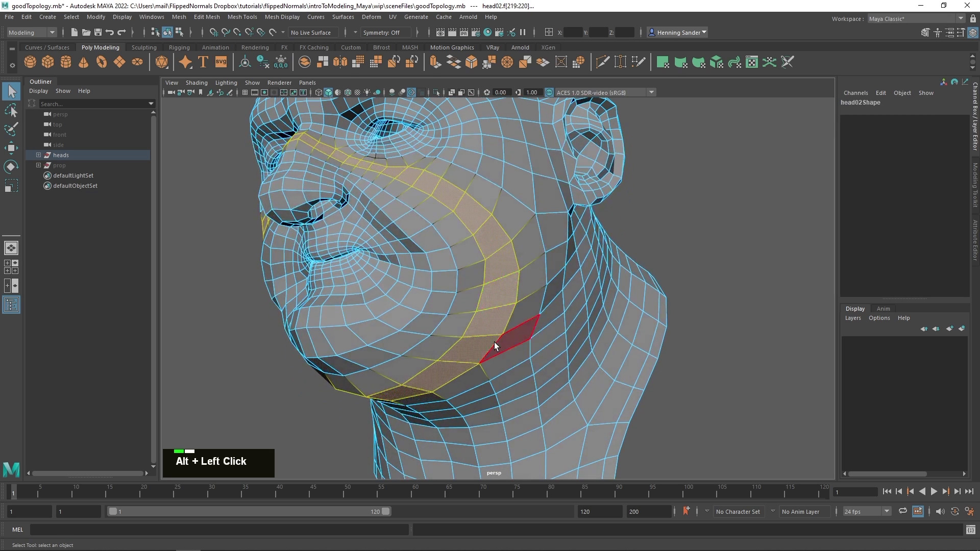Image resolution: width=980 pixels, height=551 pixels.
Task: Add a polygon cylinder to the scene
Action: [65, 62]
